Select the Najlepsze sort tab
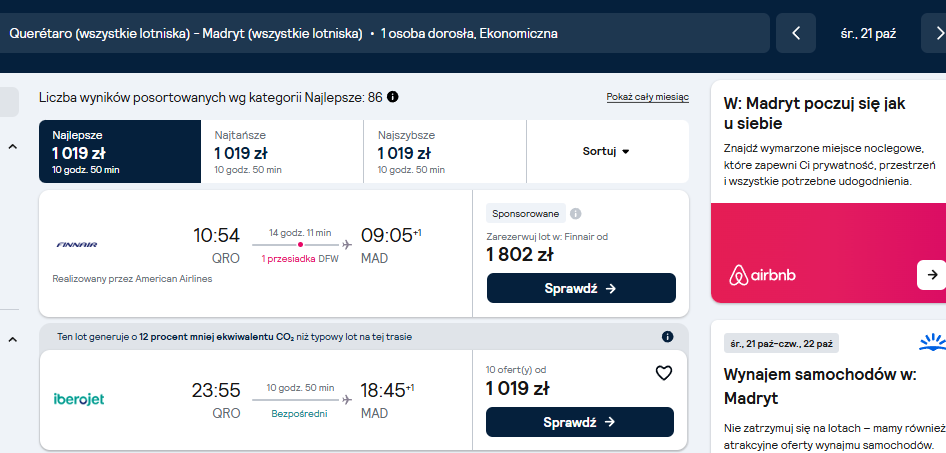Viewport: 946px width, 453px height. coord(120,151)
